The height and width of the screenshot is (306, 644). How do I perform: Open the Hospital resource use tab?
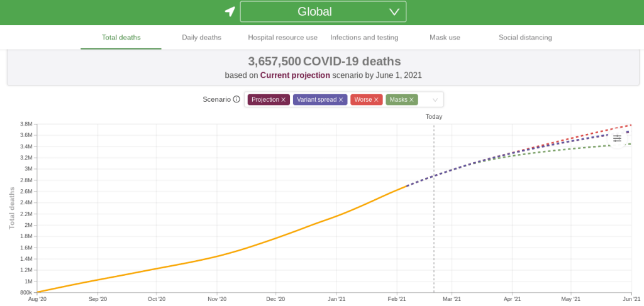pos(282,38)
